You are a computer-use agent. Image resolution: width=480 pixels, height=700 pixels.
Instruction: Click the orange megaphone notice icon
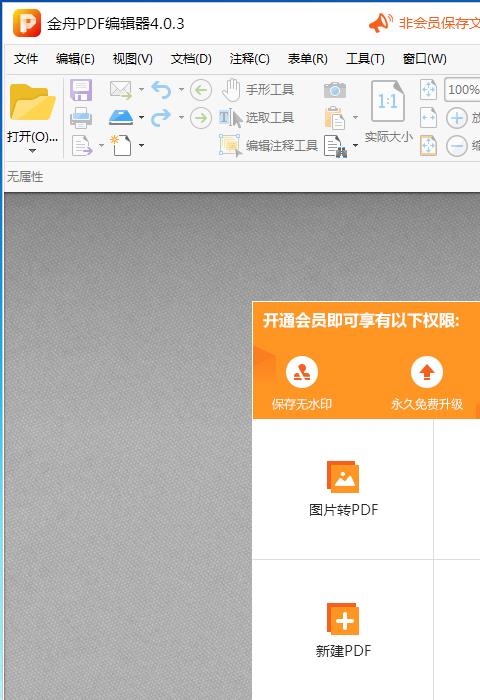380,23
